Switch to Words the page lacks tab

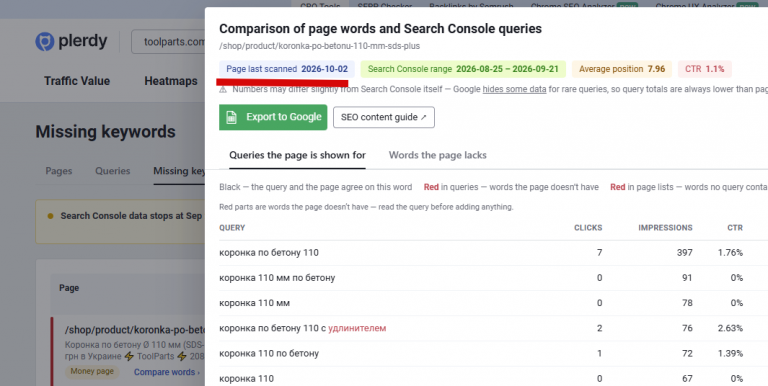click(437, 155)
